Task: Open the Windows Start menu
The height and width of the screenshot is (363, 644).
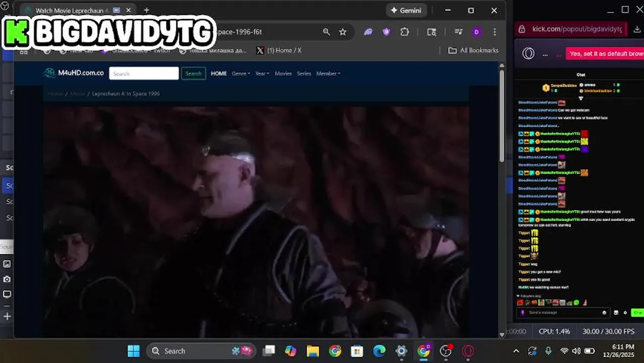Action: (134, 351)
